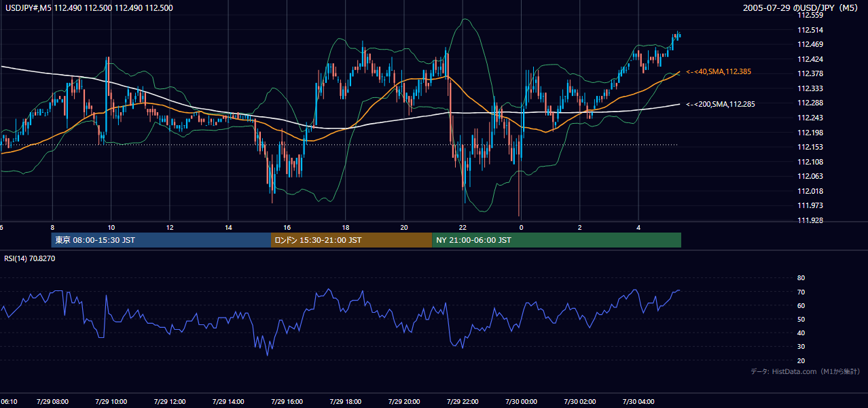Viewport: 868px width, 408px height.
Task: Click hour marker 22 under the price chart
Action: [x=463, y=228]
